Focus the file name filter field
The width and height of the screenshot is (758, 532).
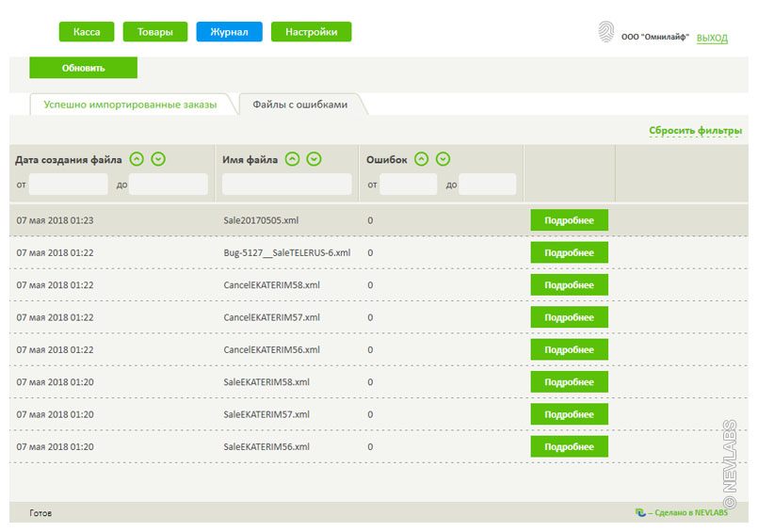click(x=286, y=185)
